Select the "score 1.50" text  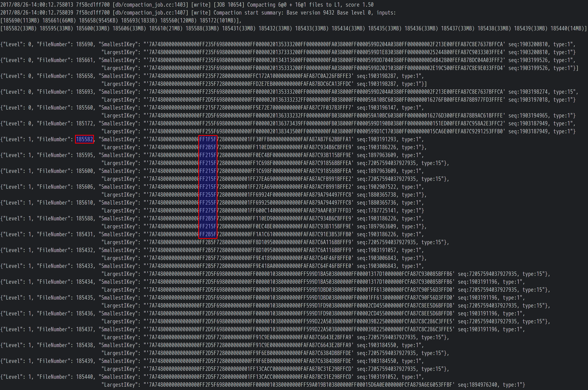click(x=360, y=5)
